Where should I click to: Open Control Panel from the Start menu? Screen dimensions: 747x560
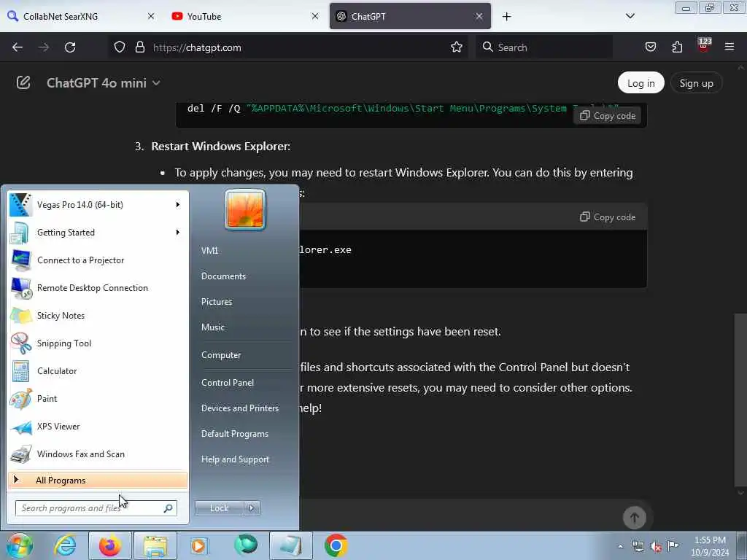point(228,383)
